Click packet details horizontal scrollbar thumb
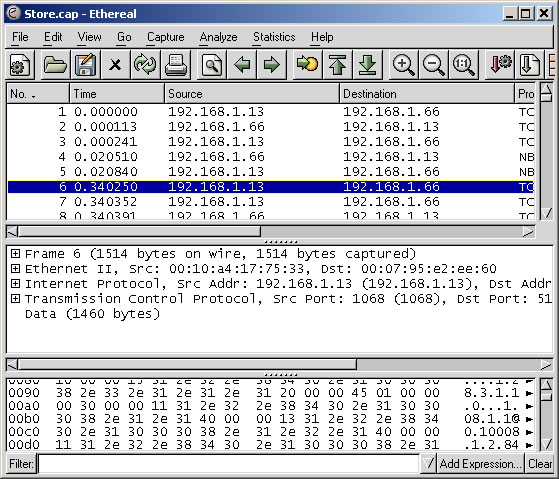559x479 pixels. (188, 364)
